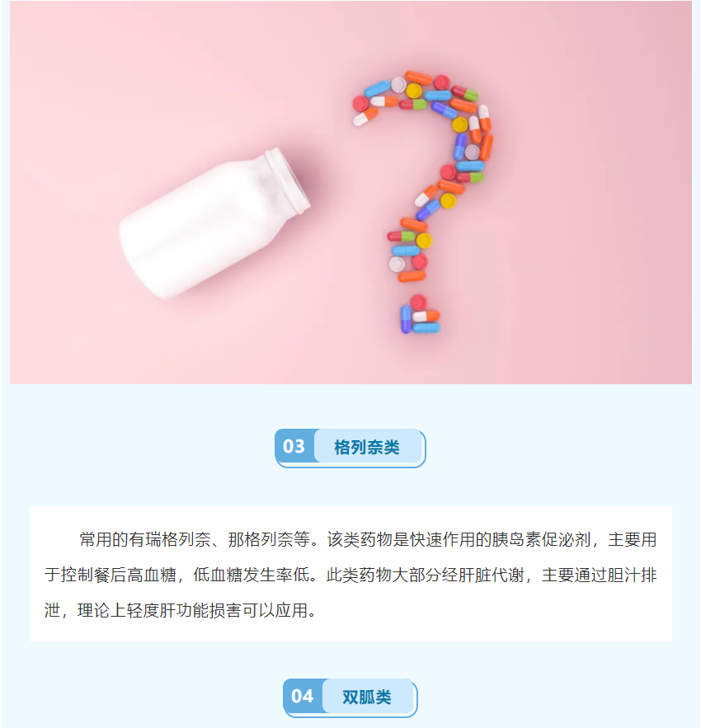Select the "格列奈类" section heading
This screenshot has width=701, height=728.
(x=366, y=447)
